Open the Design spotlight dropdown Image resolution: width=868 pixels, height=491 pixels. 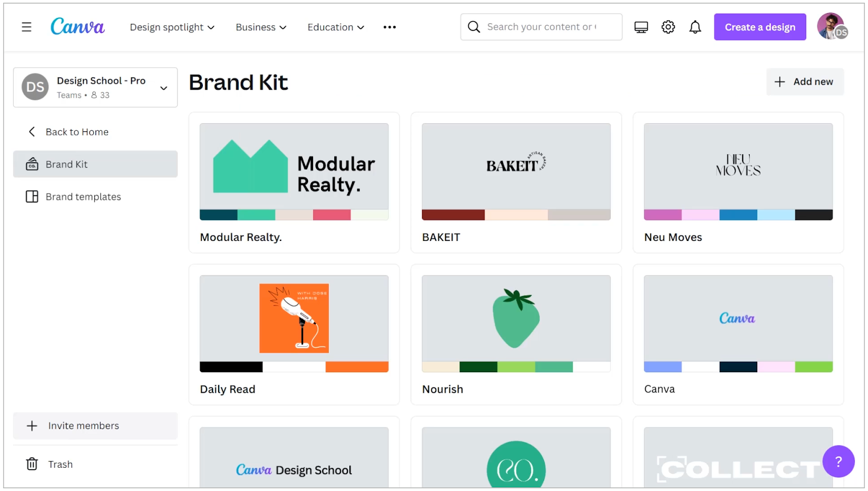pyautogui.click(x=172, y=27)
